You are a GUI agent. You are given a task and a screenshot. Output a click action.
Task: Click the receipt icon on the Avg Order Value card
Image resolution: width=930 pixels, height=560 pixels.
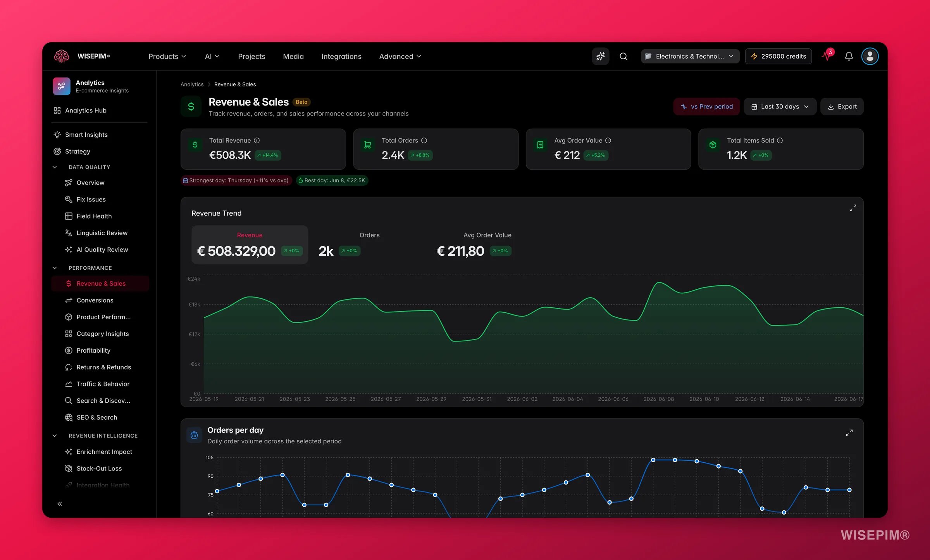point(540,145)
